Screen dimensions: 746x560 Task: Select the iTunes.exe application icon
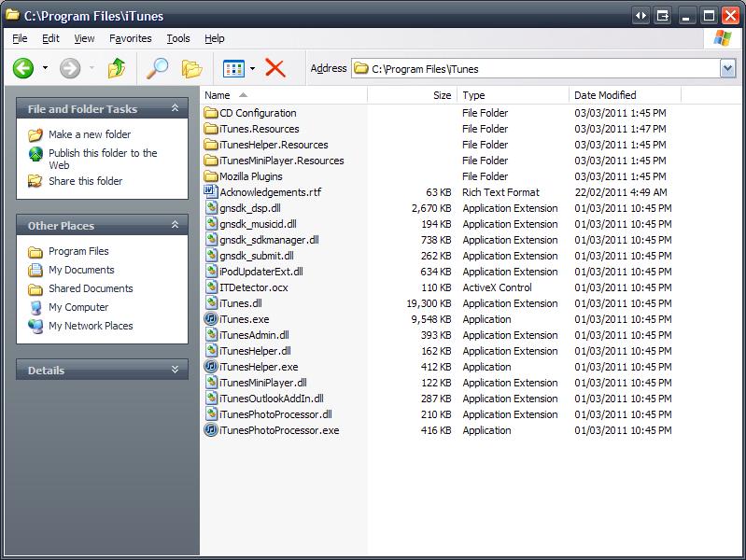click(x=211, y=319)
